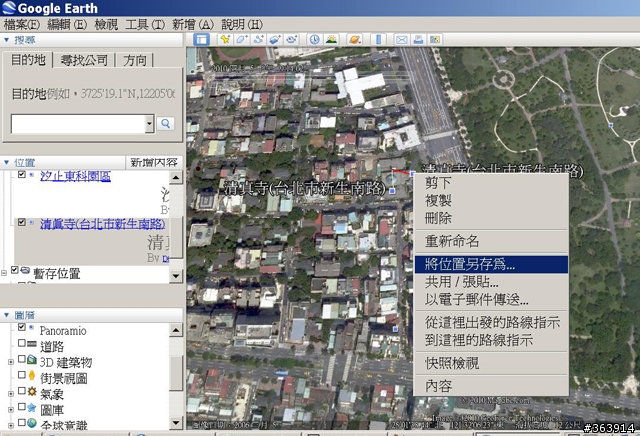Enable the 街景視圖 layer checkbox

[22, 374]
